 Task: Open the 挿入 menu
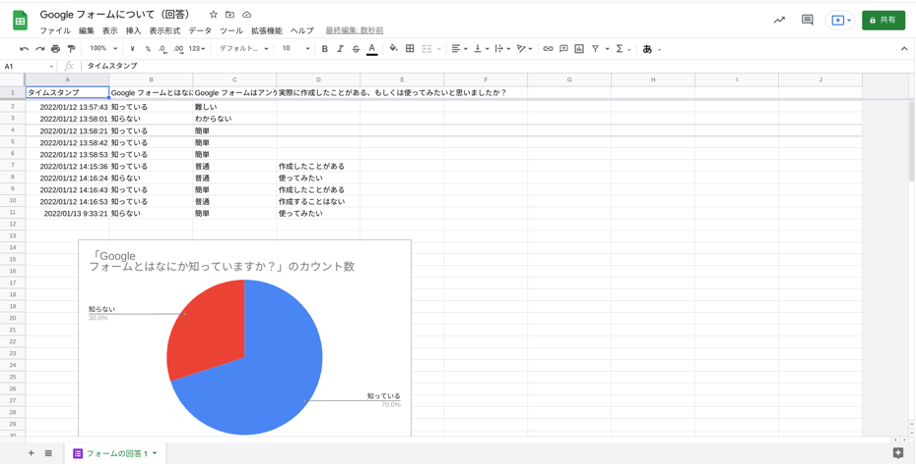[133, 31]
